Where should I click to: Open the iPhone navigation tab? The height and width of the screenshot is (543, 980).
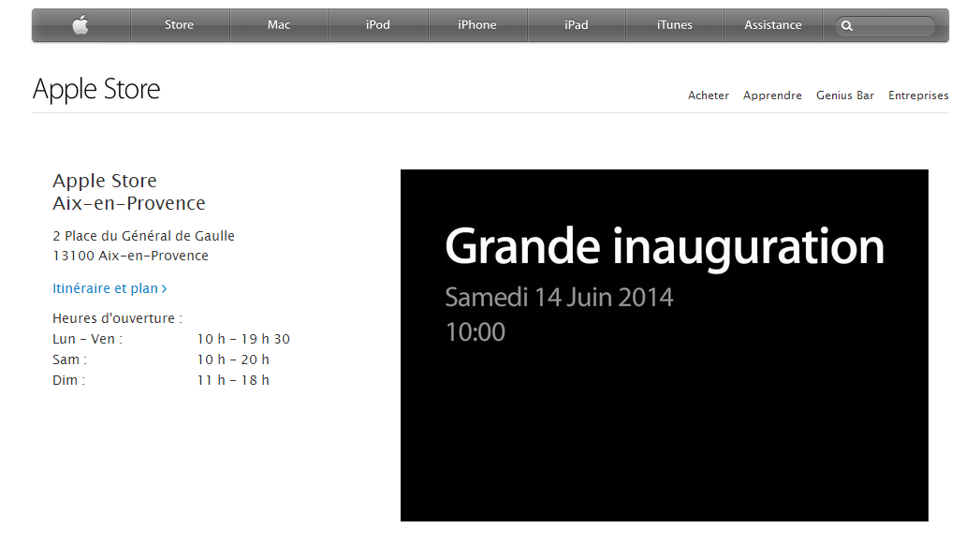pos(477,25)
